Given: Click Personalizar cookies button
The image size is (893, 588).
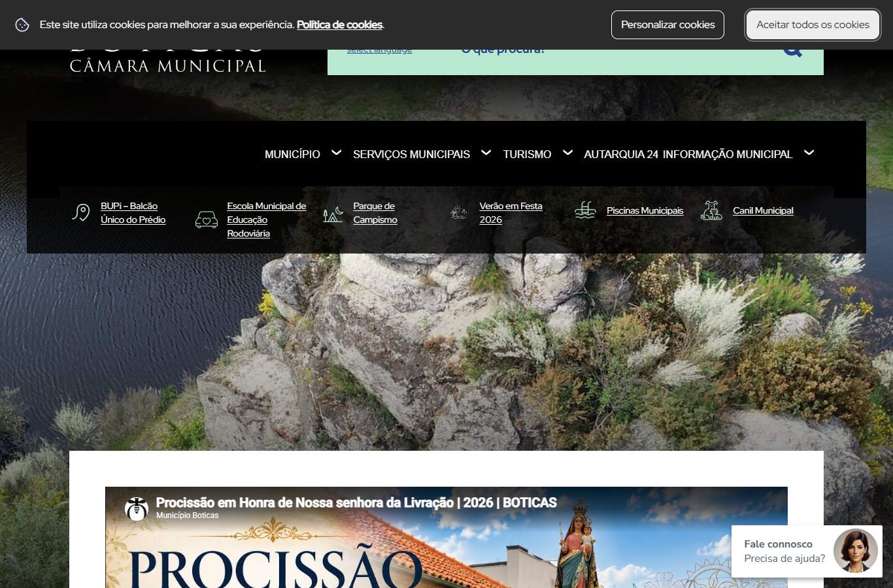Looking at the screenshot, I should click(x=667, y=25).
